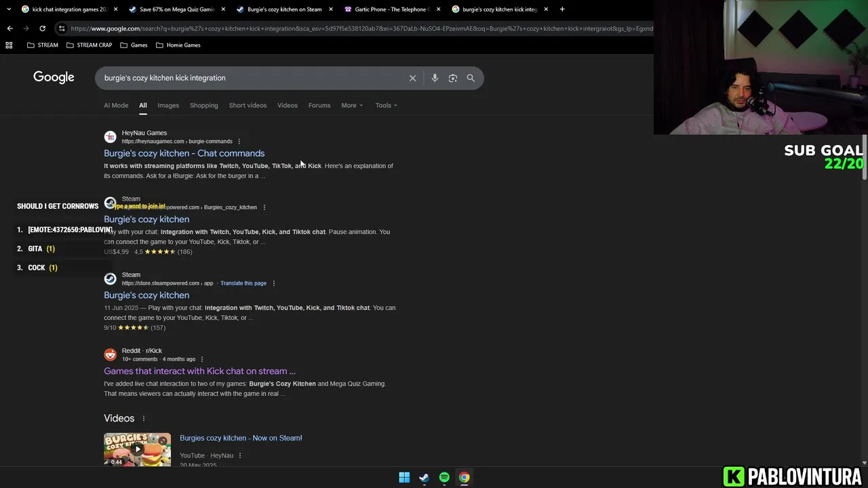This screenshot has height=488, width=868.
Task: Open the HeyNau Games result options dots
Action: pos(239,142)
